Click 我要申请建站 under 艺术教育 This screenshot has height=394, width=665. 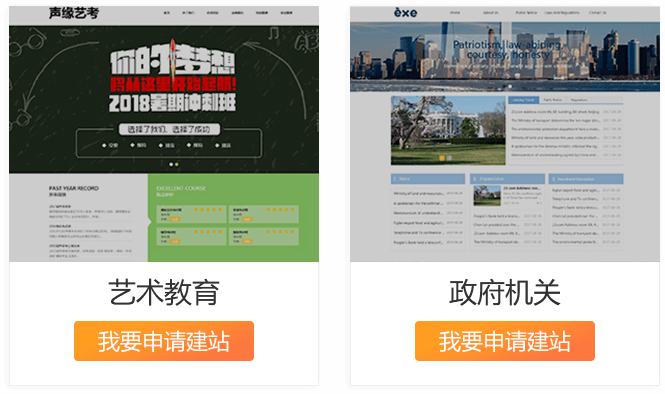164,341
